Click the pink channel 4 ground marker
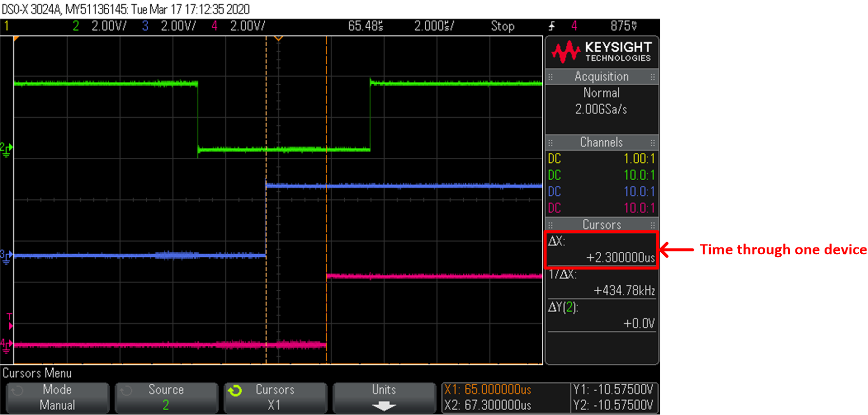Image resolution: width=868 pixels, height=415 pixels. [6, 345]
